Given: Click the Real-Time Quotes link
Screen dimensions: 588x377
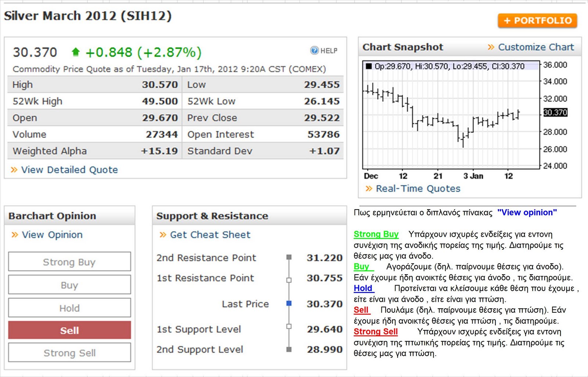Looking at the screenshot, I should (x=418, y=188).
